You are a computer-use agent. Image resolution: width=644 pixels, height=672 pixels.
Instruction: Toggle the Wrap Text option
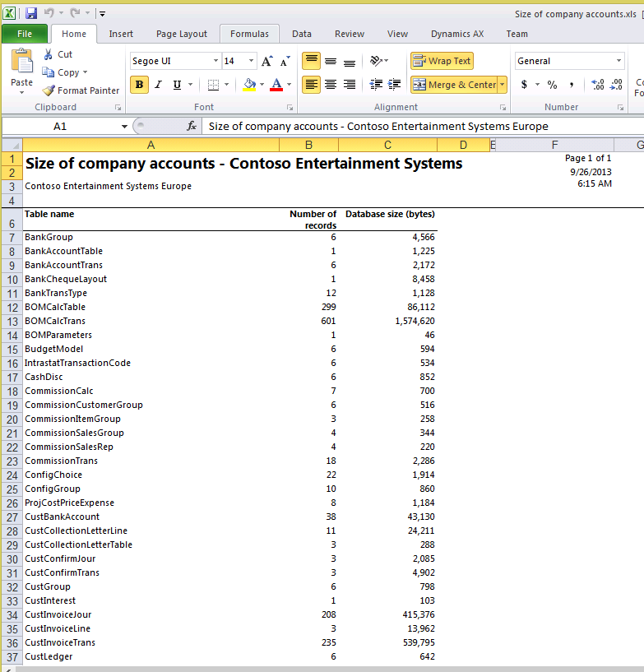(442, 61)
